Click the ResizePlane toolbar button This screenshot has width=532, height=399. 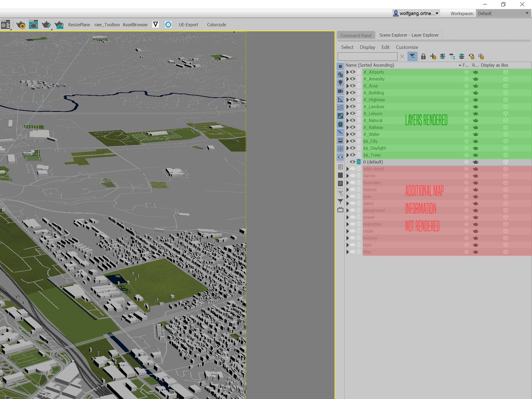click(79, 25)
